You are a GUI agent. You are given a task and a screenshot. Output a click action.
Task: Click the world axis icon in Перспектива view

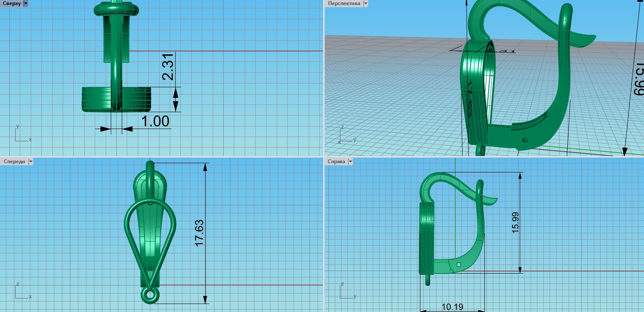(x=345, y=135)
